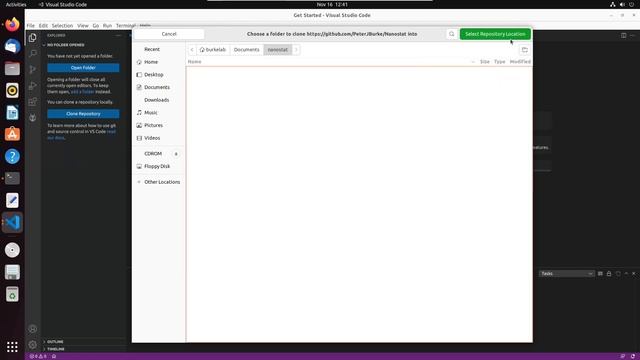
Task: Sort files by Name column
Action: coord(195,62)
